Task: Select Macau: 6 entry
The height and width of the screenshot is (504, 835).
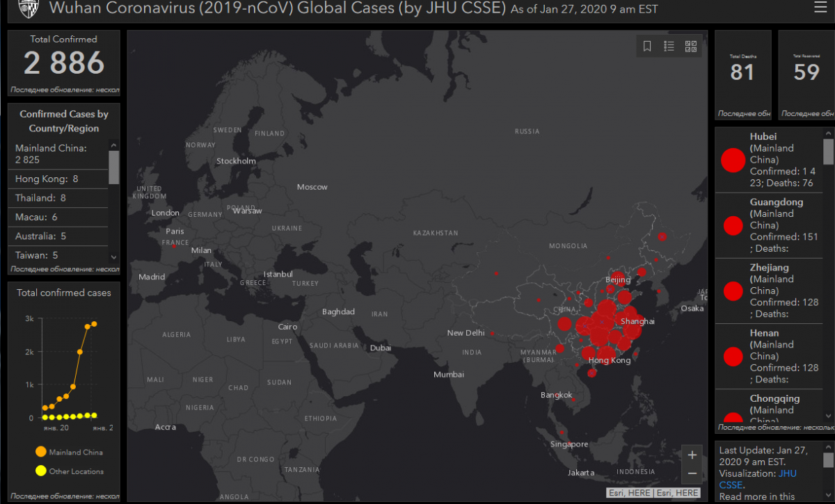Action: [58, 217]
